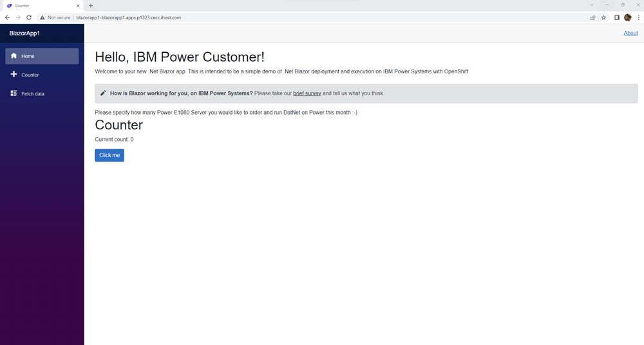Screen dimensions: 644x345
Task: Click the browser forward arrow
Action: tap(18, 17)
